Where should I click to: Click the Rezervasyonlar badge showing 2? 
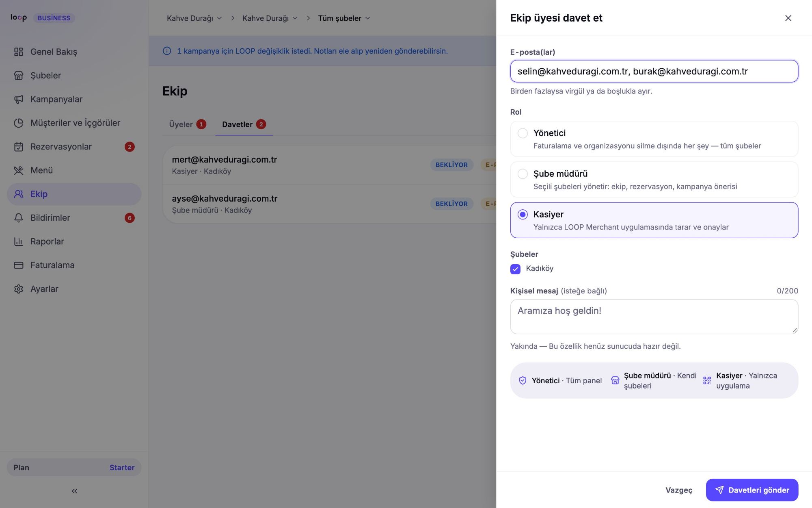pyautogui.click(x=130, y=147)
